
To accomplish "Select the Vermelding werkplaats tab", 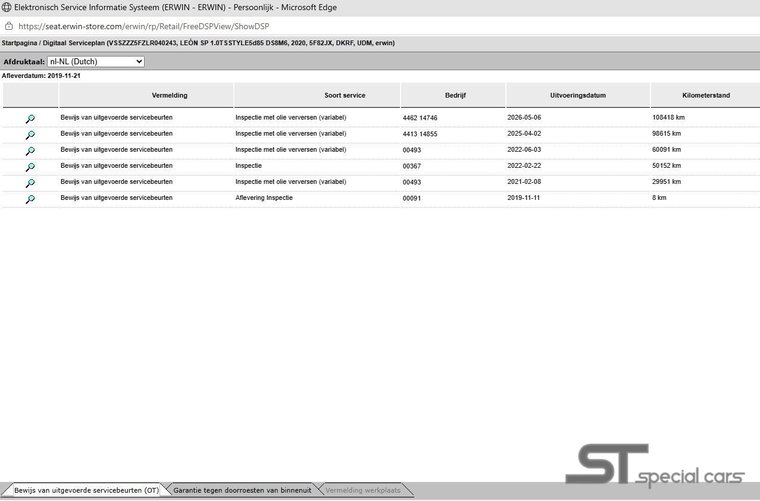I will tap(363, 490).
